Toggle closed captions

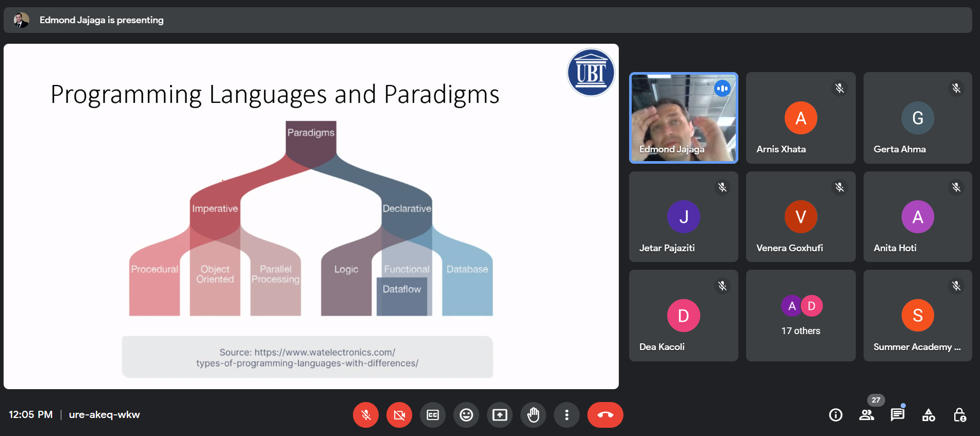433,415
